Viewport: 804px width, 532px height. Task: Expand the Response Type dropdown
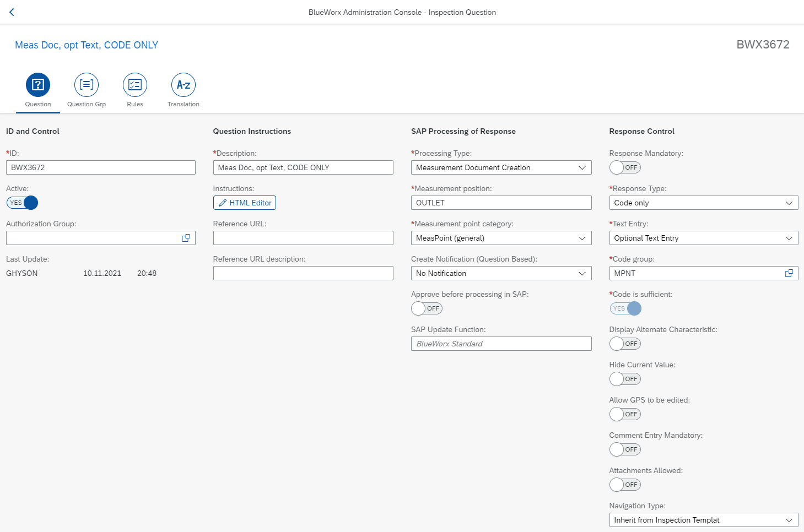789,203
